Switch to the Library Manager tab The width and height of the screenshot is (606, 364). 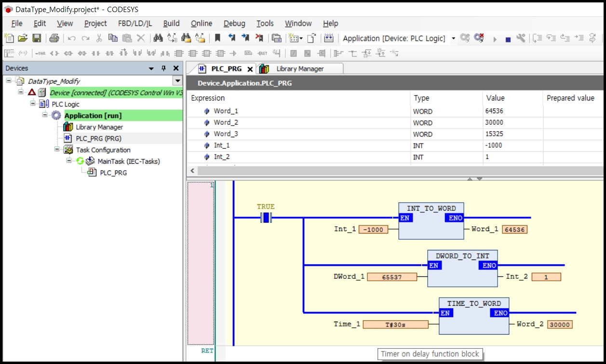(299, 69)
